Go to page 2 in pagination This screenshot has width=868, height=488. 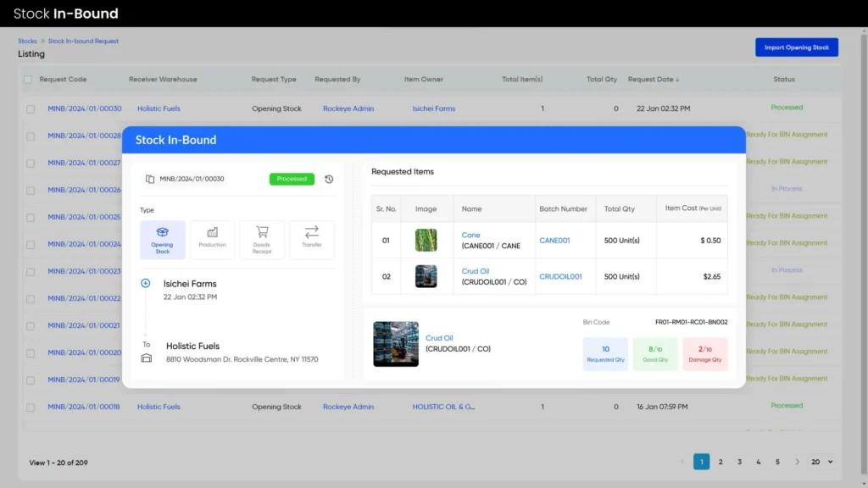coord(721,462)
